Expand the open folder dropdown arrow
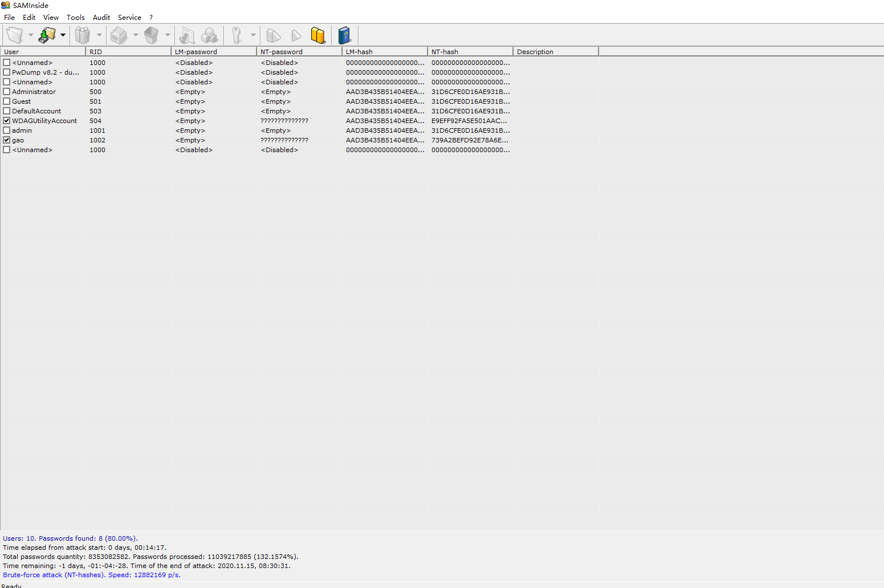The height and width of the screenshot is (588, 884). [31, 35]
